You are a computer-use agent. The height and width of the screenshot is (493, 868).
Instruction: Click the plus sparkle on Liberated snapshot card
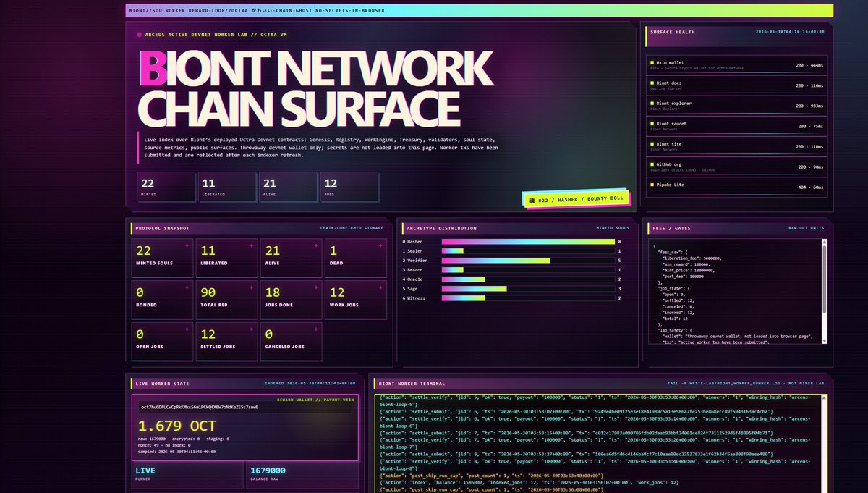pyautogui.click(x=251, y=247)
